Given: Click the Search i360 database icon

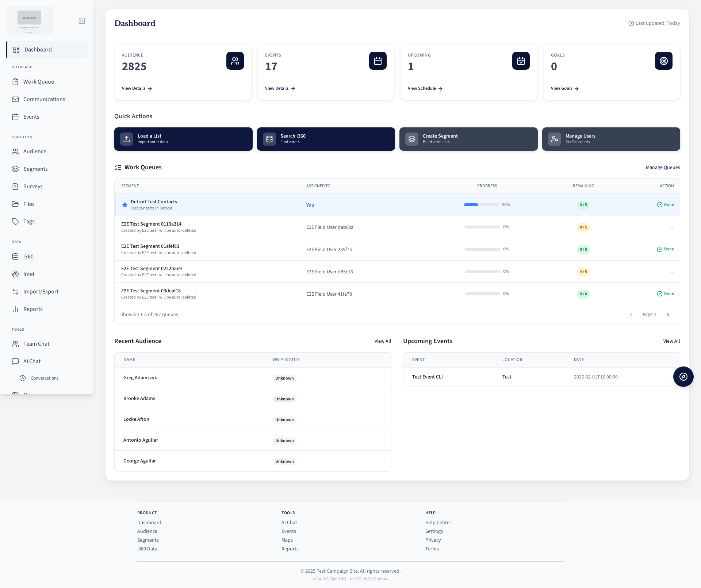Looking at the screenshot, I should pyautogui.click(x=269, y=139).
